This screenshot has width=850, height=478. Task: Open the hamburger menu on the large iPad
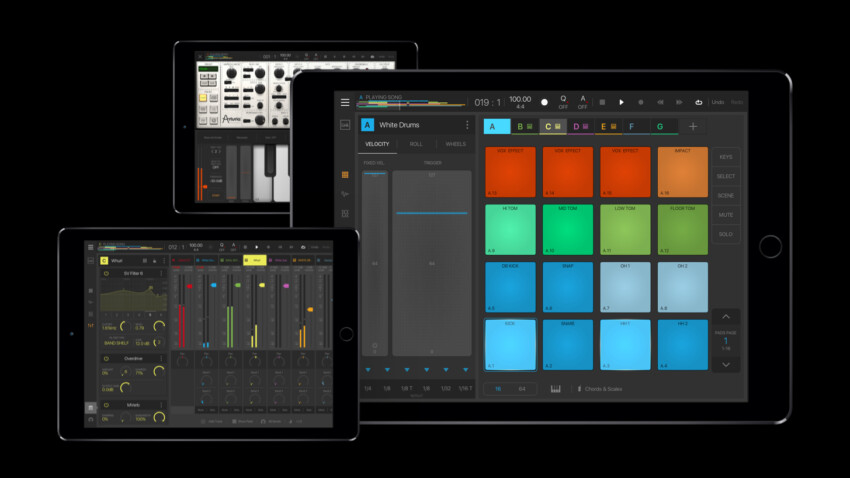tap(345, 102)
